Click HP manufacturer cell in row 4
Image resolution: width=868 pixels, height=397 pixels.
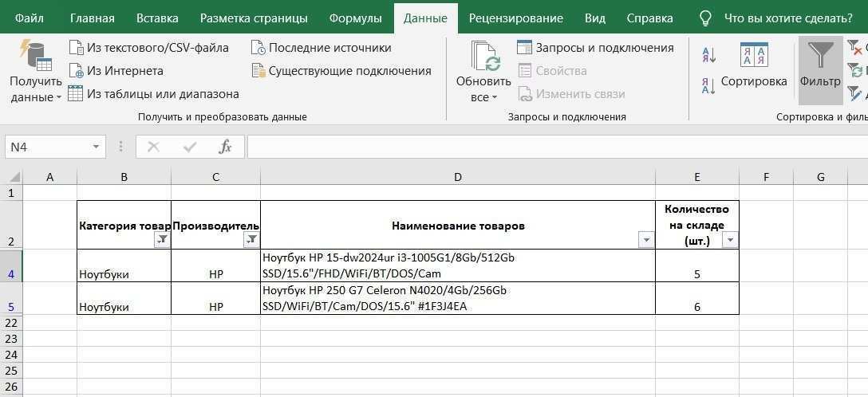(216, 266)
